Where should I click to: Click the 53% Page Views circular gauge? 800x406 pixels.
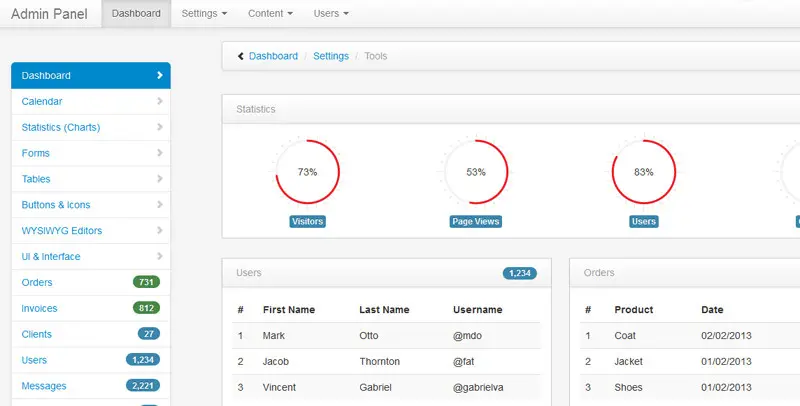[476, 172]
